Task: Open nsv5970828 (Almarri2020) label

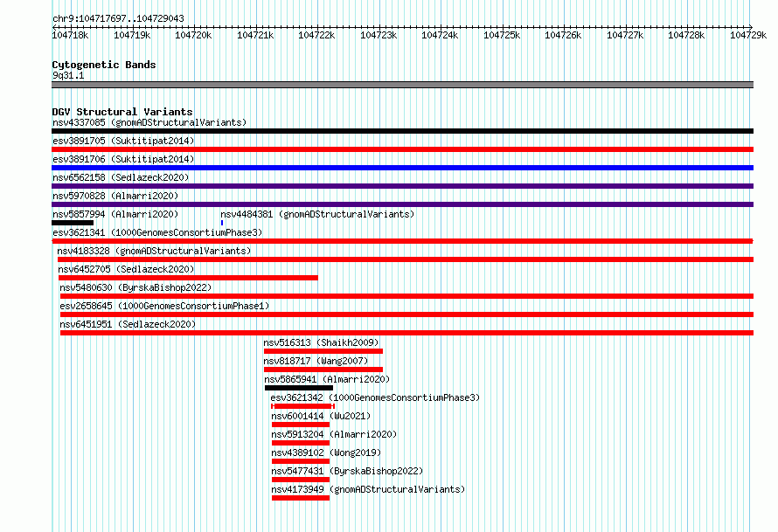Action: pyautogui.click(x=115, y=196)
